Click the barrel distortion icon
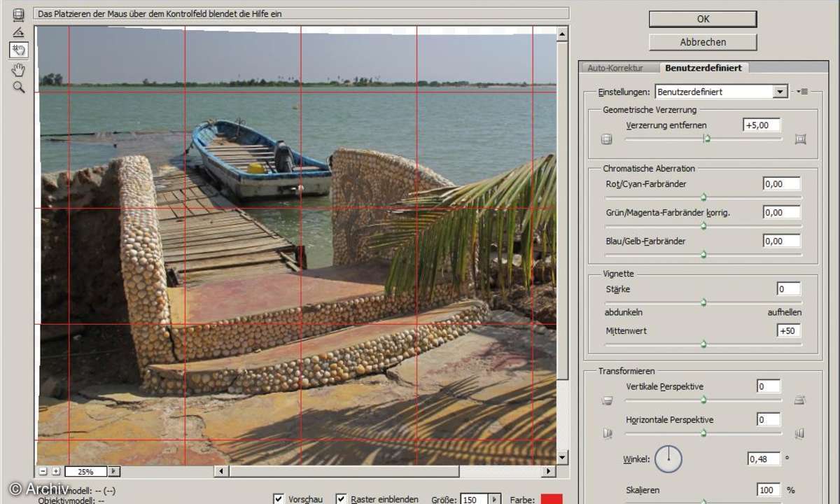Viewport: 840px width, 504px height. click(x=607, y=139)
